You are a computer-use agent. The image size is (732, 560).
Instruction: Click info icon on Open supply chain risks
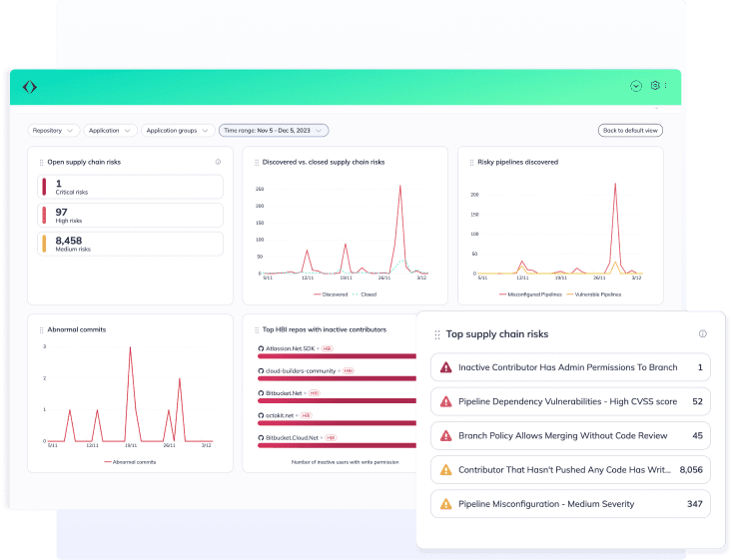(218, 162)
